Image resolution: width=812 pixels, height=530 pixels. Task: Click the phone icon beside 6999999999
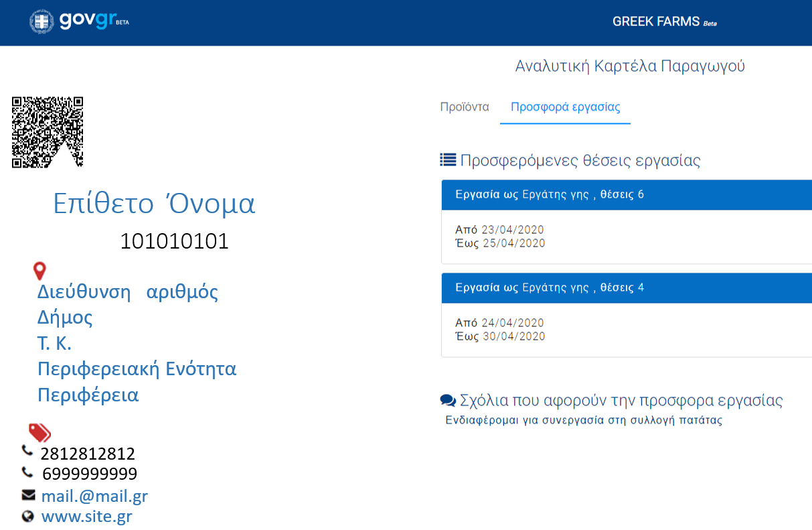click(27, 472)
